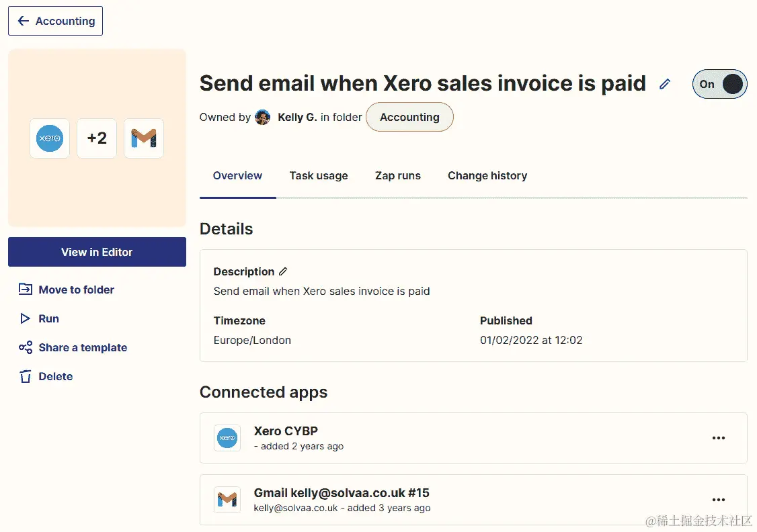Click the +2 additional steps badge

[x=97, y=138]
